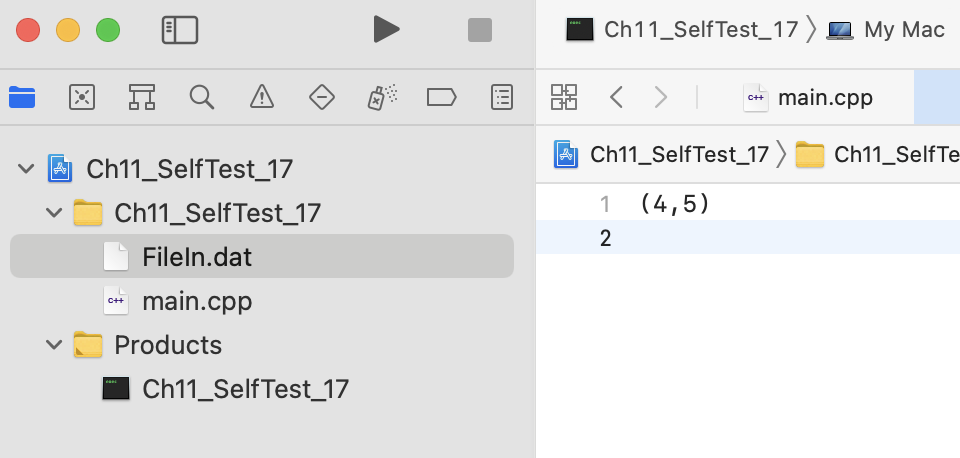Show the Debug navigator
This screenshot has height=458, width=960.
[381, 97]
